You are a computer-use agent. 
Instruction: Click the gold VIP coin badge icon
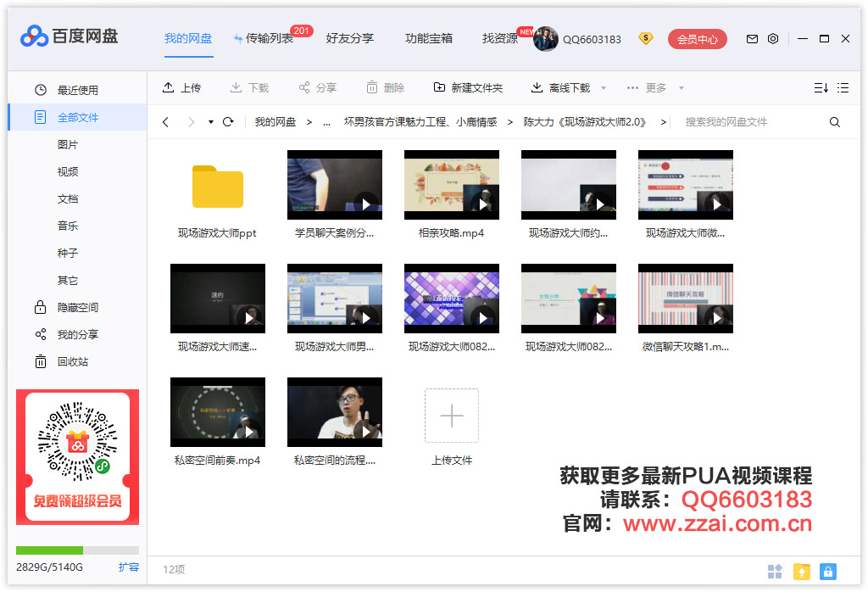tap(645, 38)
